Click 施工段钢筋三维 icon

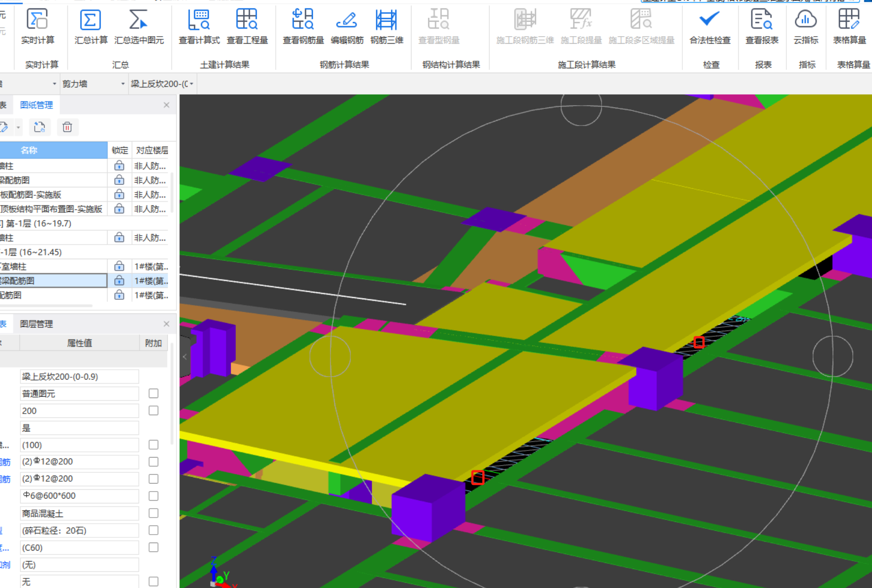(525, 27)
